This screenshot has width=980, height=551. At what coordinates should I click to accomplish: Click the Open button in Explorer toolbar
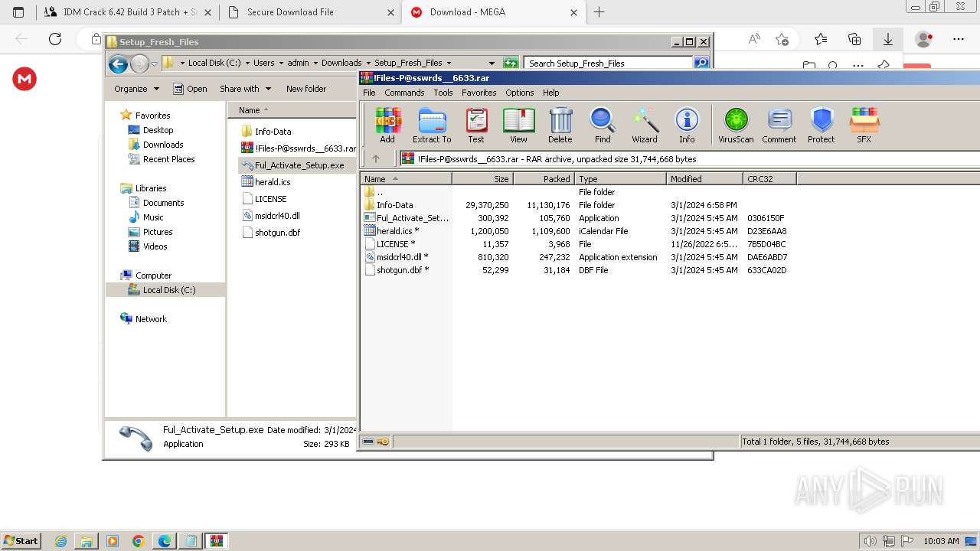(190, 89)
